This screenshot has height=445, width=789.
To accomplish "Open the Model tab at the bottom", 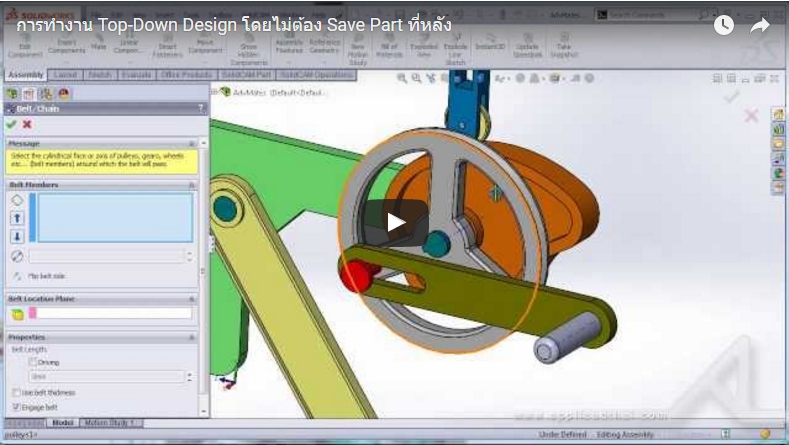I will click(x=63, y=423).
